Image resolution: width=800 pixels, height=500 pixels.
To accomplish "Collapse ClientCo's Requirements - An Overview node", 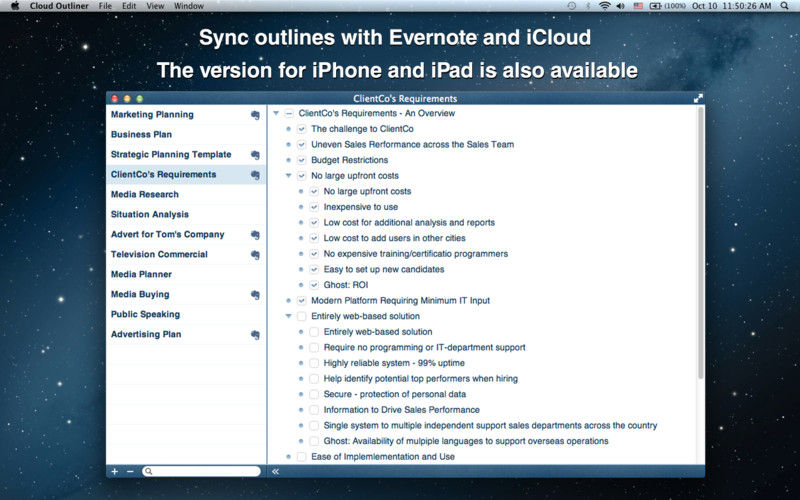I will pyautogui.click(x=276, y=113).
